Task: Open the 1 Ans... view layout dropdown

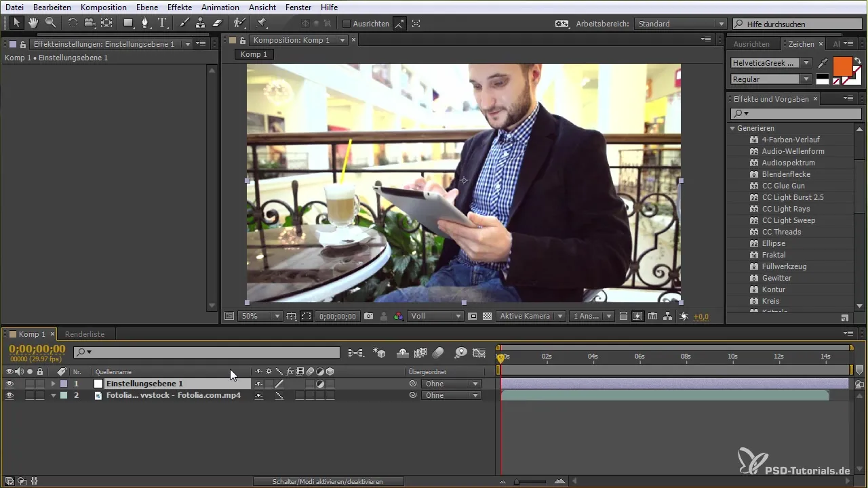Action: point(592,317)
